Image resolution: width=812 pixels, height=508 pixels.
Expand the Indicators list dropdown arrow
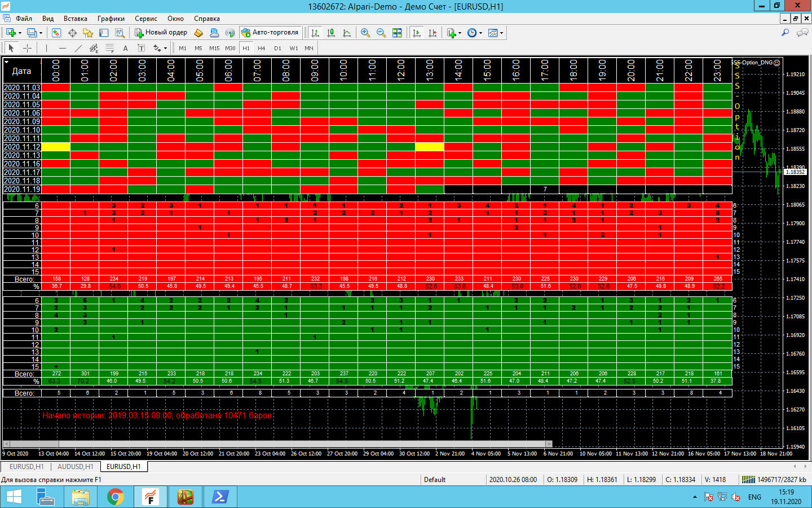[x=460, y=33]
